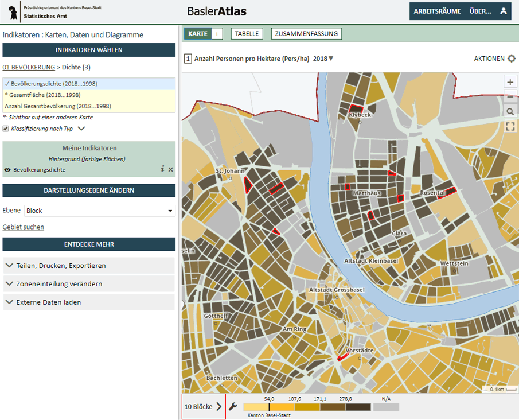Click the Basel-Stadt coat of arms logo
The width and height of the screenshot is (519, 420).
(13, 12)
